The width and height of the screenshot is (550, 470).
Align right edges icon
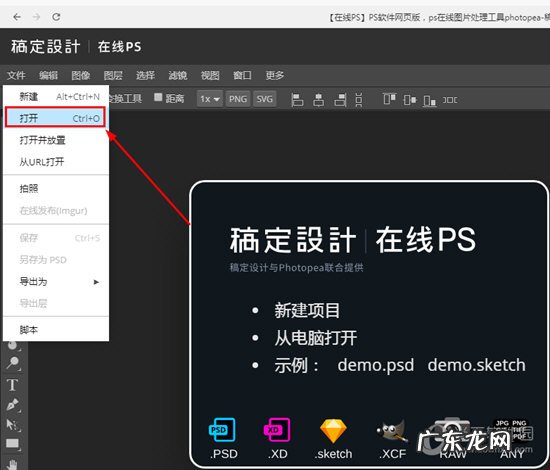pyautogui.click(x=340, y=100)
